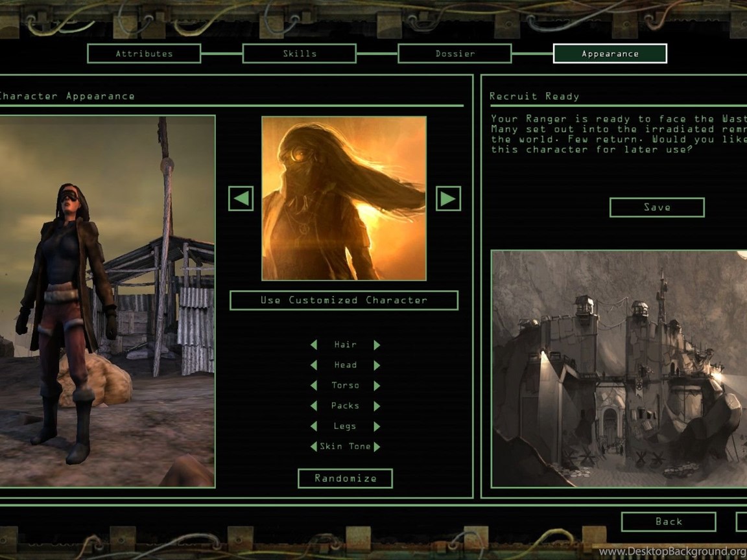This screenshot has height=560, width=747.
Task: Go to the Dossier tab
Action: coord(455,54)
